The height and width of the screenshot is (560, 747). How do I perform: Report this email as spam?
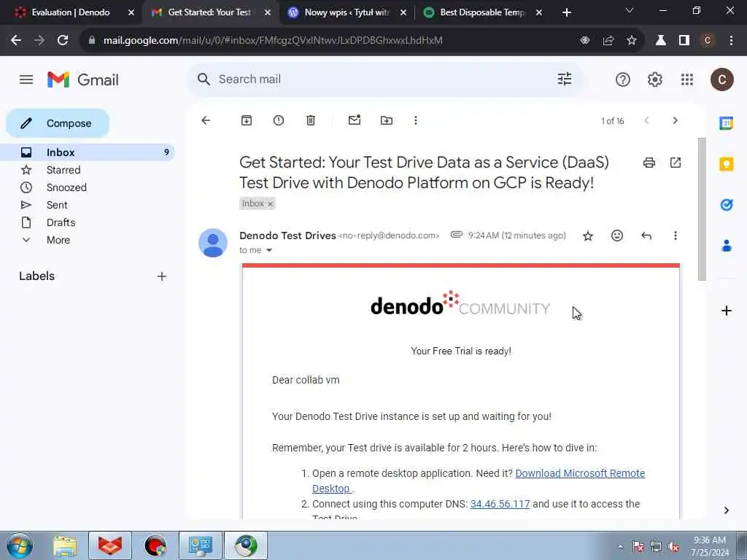coord(279,120)
